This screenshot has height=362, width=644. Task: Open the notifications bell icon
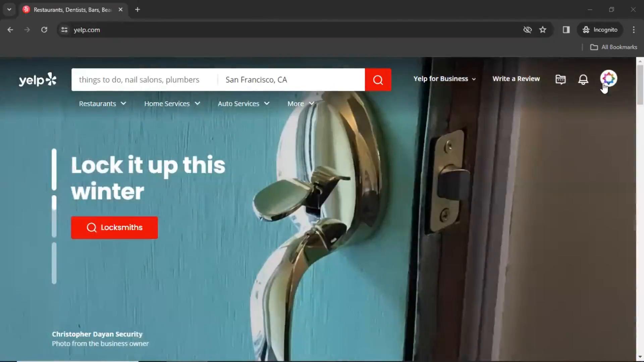(x=583, y=79)
